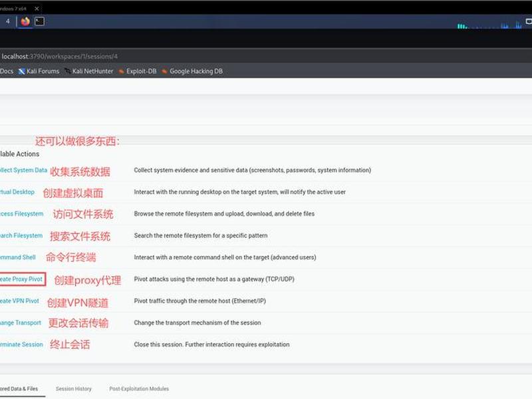
Task: Click the 'Interact with the running desktop' description
Action: [x=240, y=192]
